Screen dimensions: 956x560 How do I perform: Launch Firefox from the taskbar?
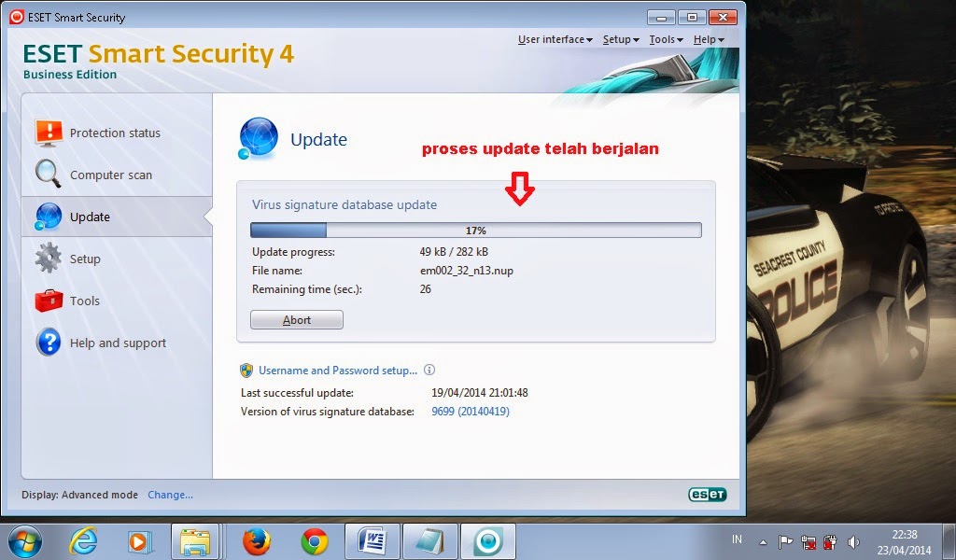[x=256, y=541]
